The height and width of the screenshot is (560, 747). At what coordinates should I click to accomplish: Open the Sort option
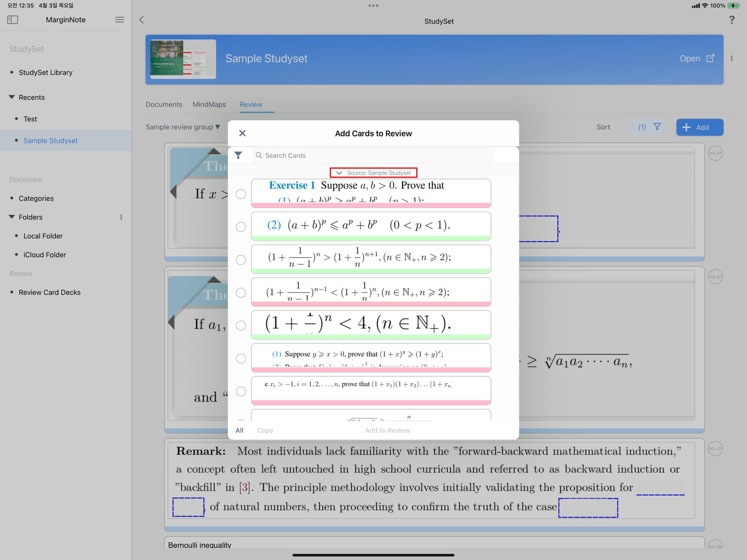tap(603, 127)
